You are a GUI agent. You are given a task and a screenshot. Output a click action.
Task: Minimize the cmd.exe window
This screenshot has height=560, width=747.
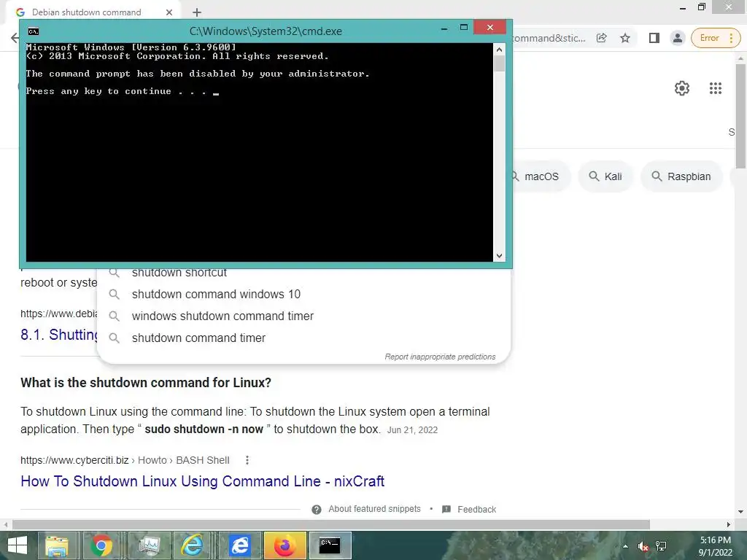444,28
